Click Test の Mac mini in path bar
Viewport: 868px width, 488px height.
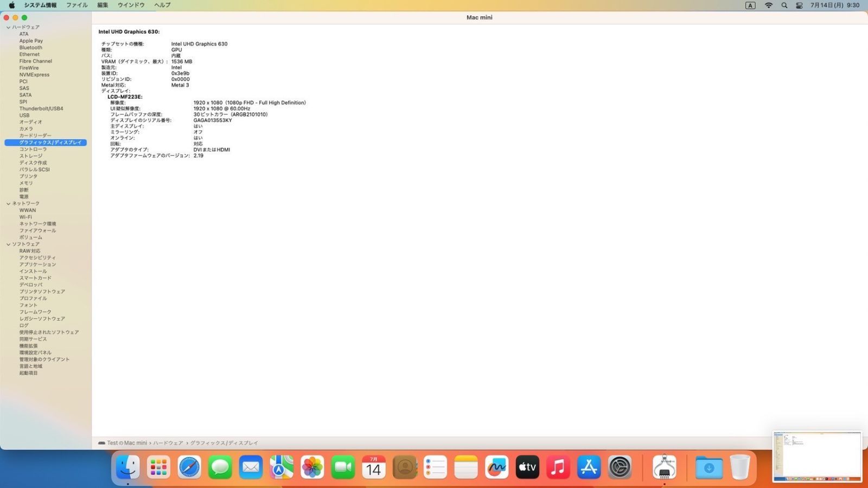[x=127, y=443]
